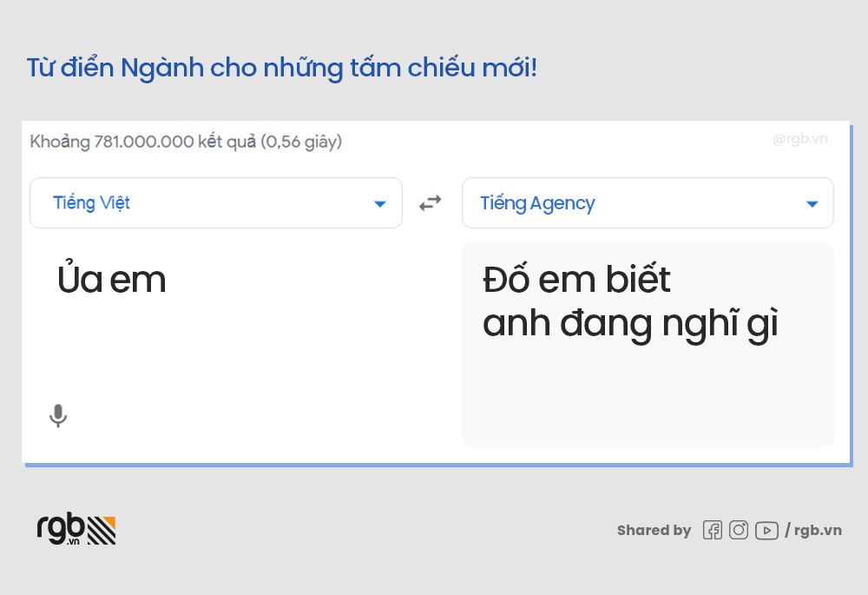Image resolution: width=868 pixels, height=595 pixels.
Task: Click the microphone voice input icon
Action: 58,416
